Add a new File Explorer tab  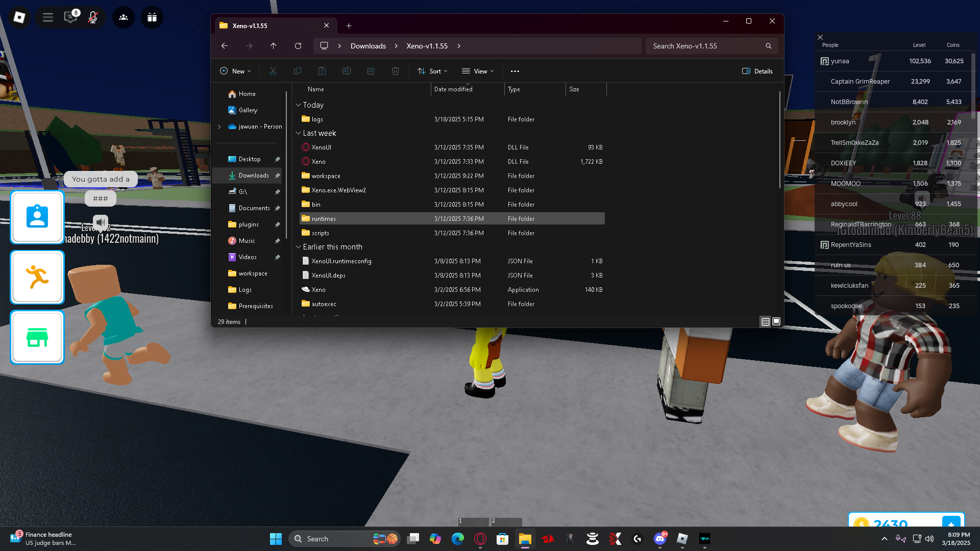coord(349,26)
